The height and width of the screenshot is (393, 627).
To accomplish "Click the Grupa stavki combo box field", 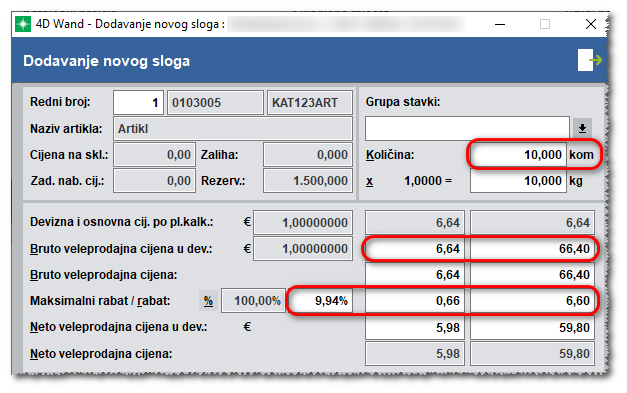I will tap(467, 128).
